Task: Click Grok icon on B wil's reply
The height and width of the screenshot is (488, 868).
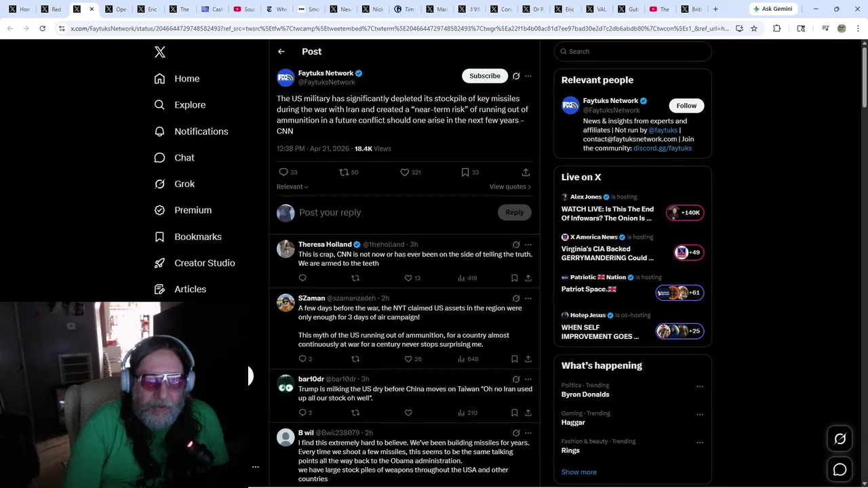Action: point(516,433)
